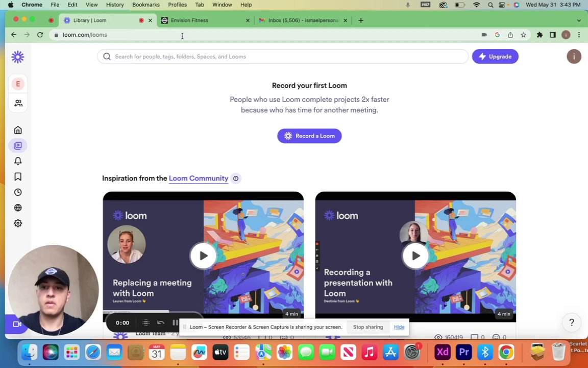Launch Adobe XD from the Dock

click(x=443, y=352)
